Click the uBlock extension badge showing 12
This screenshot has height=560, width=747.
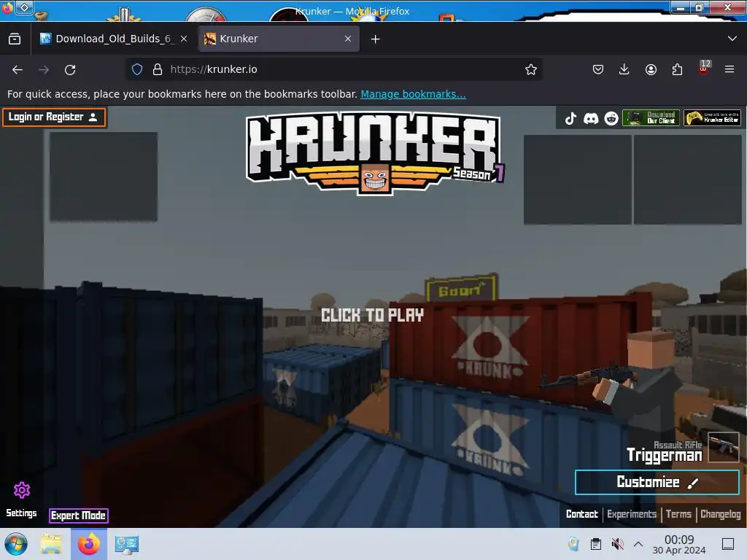tap(704, 68)
